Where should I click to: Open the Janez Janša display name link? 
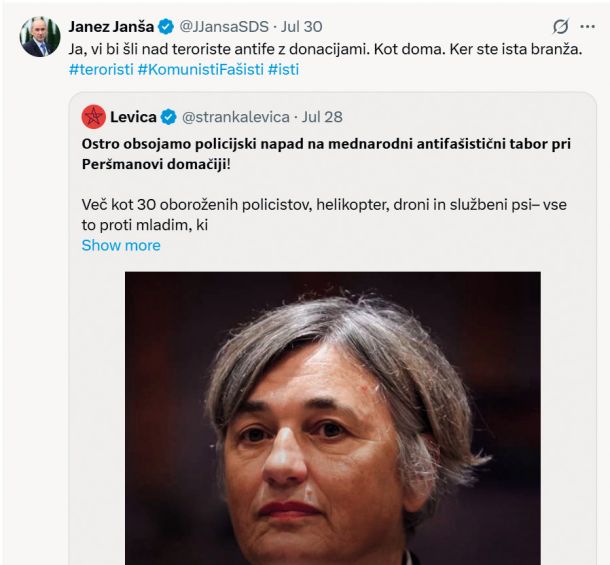click(111, 26)
